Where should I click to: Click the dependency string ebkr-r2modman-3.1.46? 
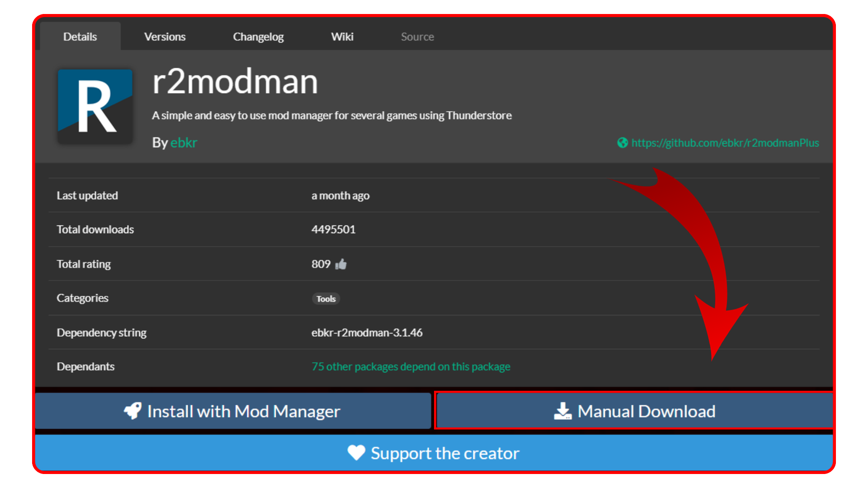pos(367,333)
